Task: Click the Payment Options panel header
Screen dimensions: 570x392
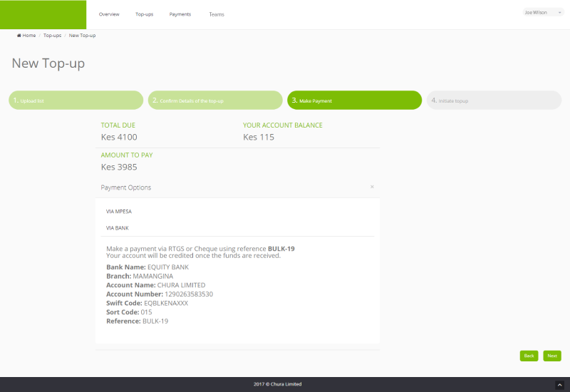Action: tap(126, 187)
